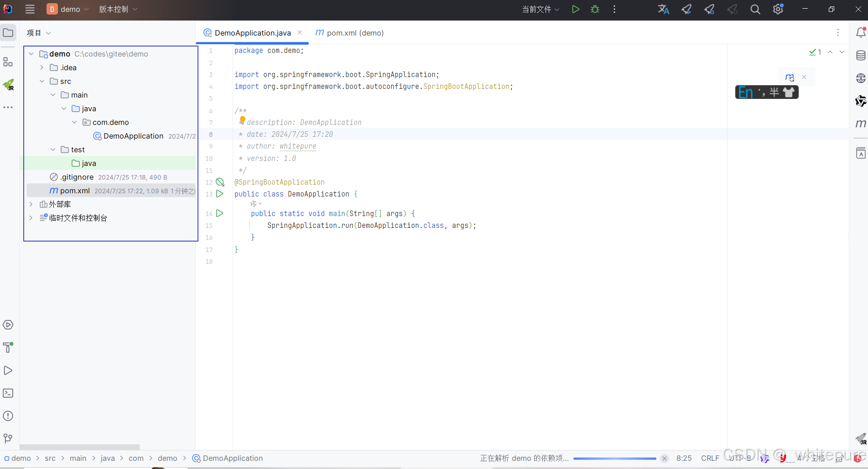Viewport: 868px width, 469px height.
Task: Click the project panel horizontal scrollbar
Action: pyautogui.click(x=80, y=447)
